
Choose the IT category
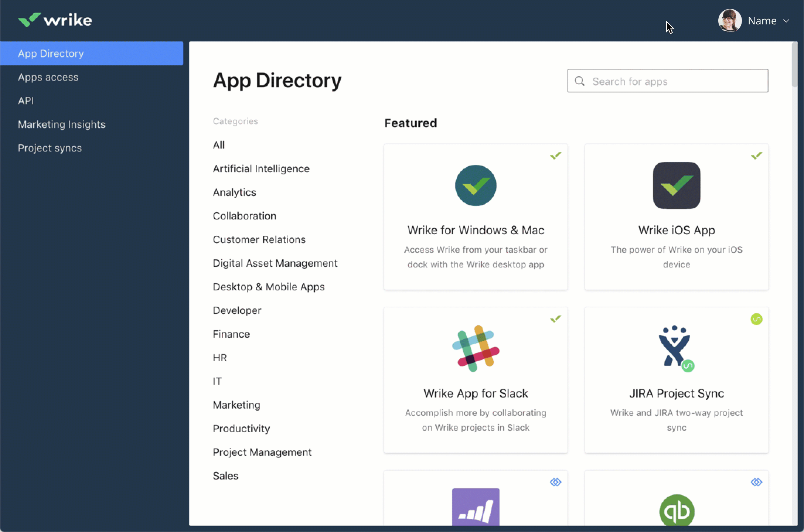pyautogui.click(x=217, y=381)
